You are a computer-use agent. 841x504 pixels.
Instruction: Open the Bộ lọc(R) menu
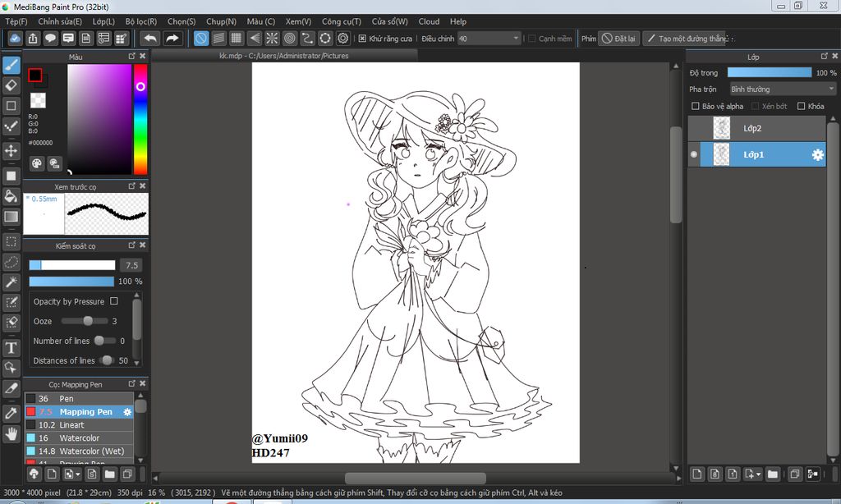pyautogui.click(x=141, y=21)
